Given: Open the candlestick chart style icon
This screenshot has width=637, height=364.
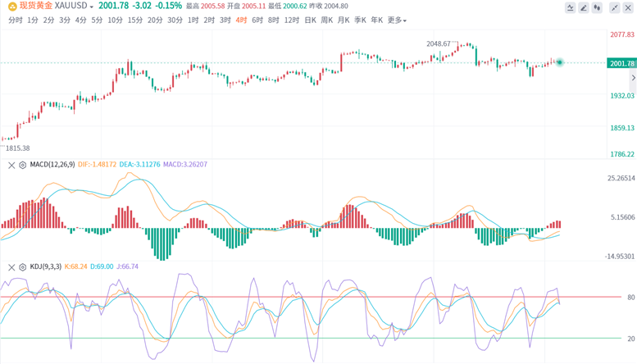Looking at the screenshot, I should 597,7.
